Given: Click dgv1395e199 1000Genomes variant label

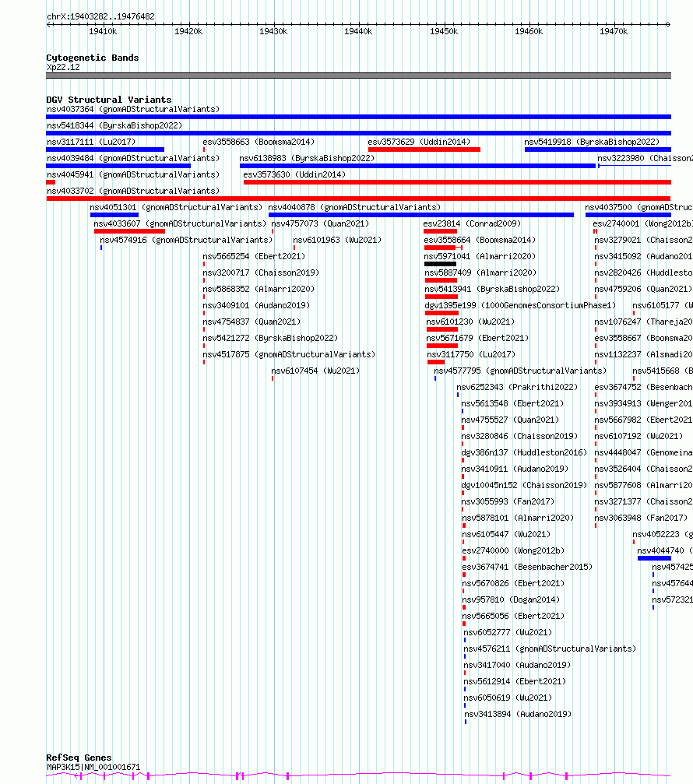Looking at the screenshot, I should point(520,305).
